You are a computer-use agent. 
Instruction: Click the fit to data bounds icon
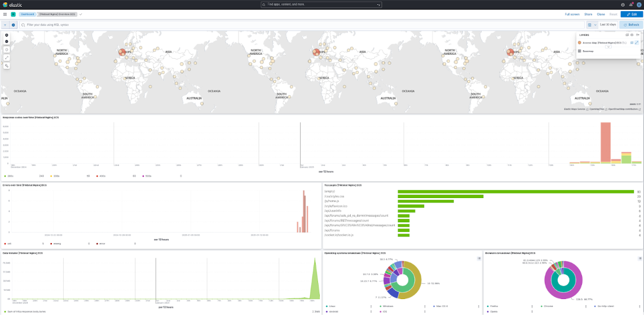point(7,50)
